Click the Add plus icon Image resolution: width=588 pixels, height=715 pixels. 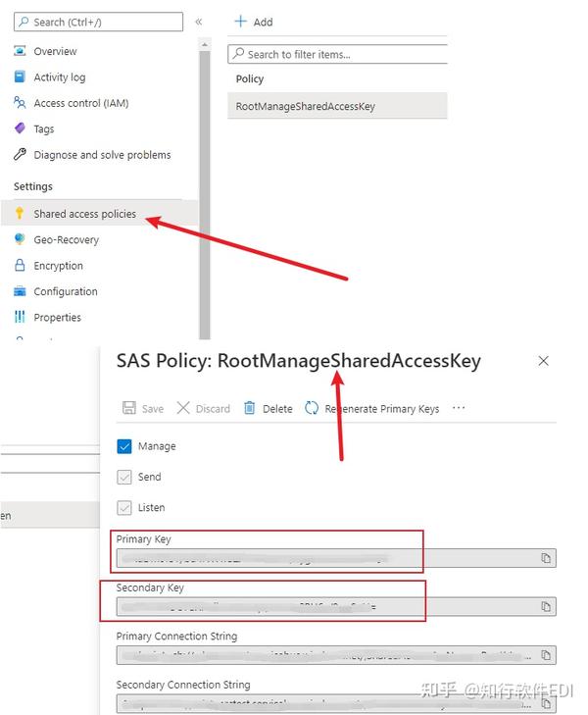(x=241, y=22)
